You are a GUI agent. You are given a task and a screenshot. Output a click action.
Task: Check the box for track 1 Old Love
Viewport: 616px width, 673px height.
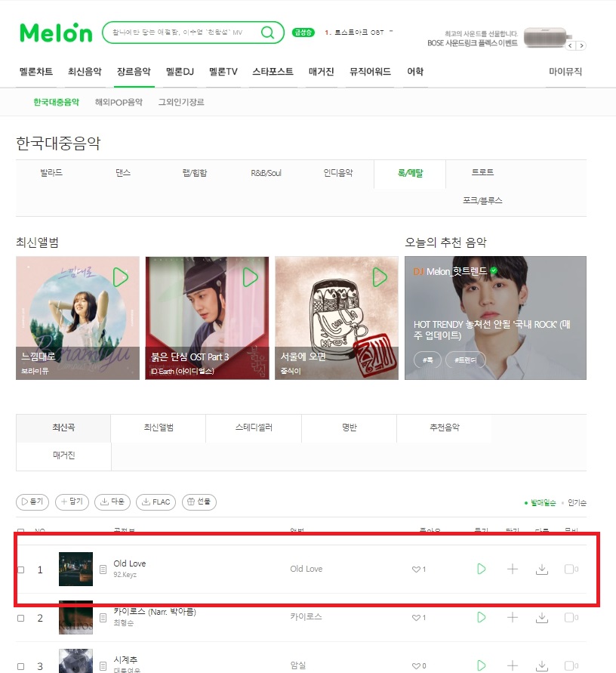[20, 570]
